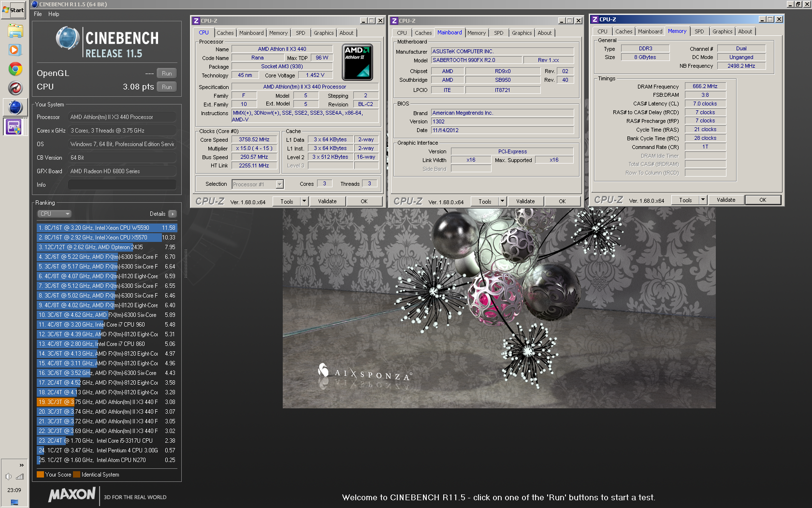Switch to CPU tab in second CPU-Z window
The height and width of the screenshot is (508, 812).
[402, 33]
